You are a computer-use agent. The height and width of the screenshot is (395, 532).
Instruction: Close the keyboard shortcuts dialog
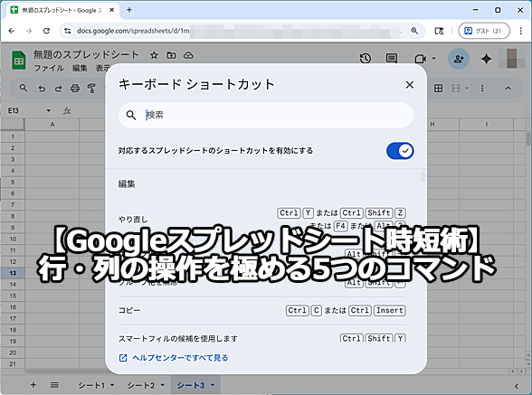coord(410,85)
